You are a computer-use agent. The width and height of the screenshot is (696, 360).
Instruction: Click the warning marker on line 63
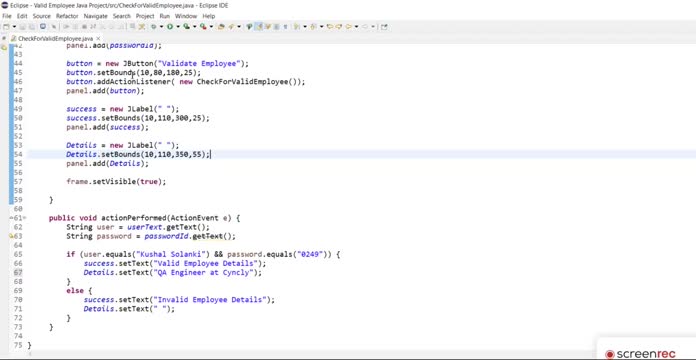click(12, 236)
